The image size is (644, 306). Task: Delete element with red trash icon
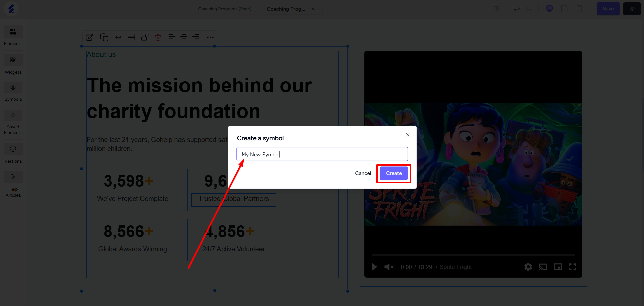(158, 37)
